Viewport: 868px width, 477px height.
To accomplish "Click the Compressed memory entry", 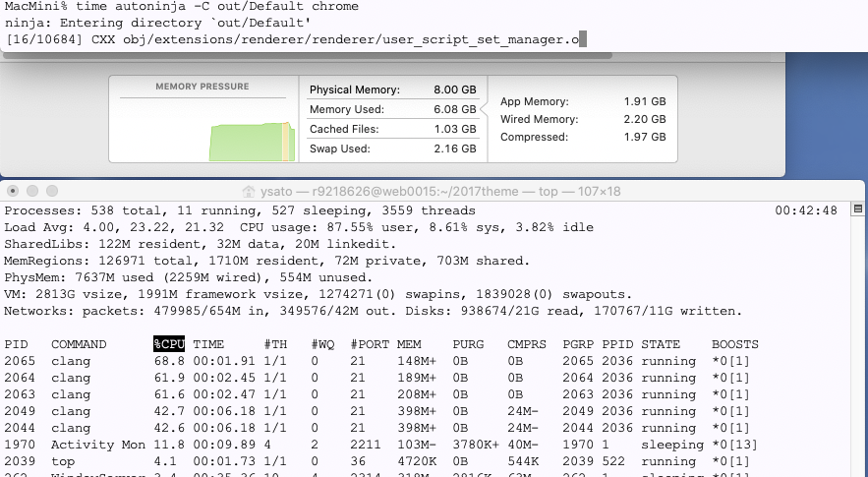I will coord(582,137).
